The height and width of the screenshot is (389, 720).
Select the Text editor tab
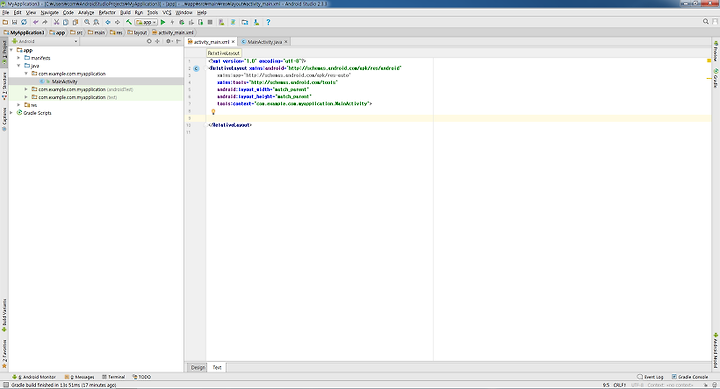(x=217, y=367)
